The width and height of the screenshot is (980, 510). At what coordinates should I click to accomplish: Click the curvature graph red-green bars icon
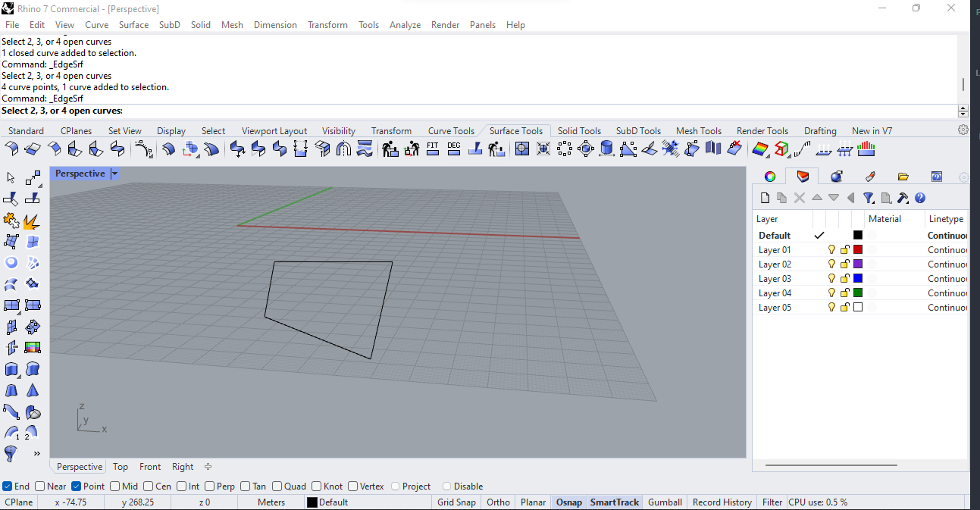pos(866,148)
